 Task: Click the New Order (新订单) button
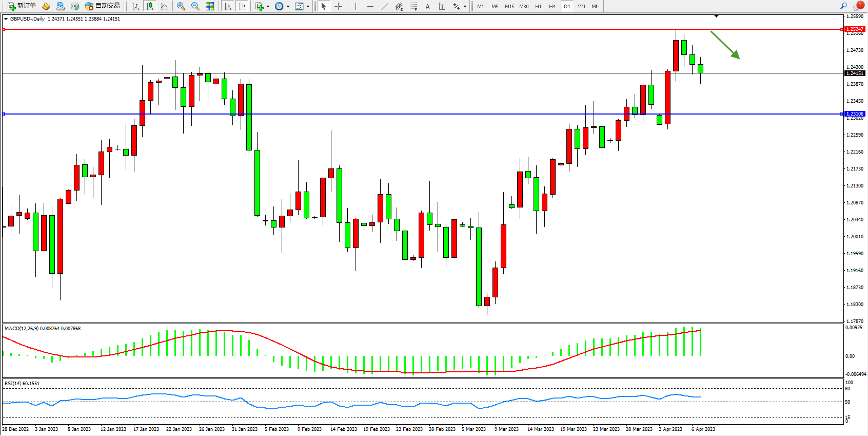coord(22,6)
